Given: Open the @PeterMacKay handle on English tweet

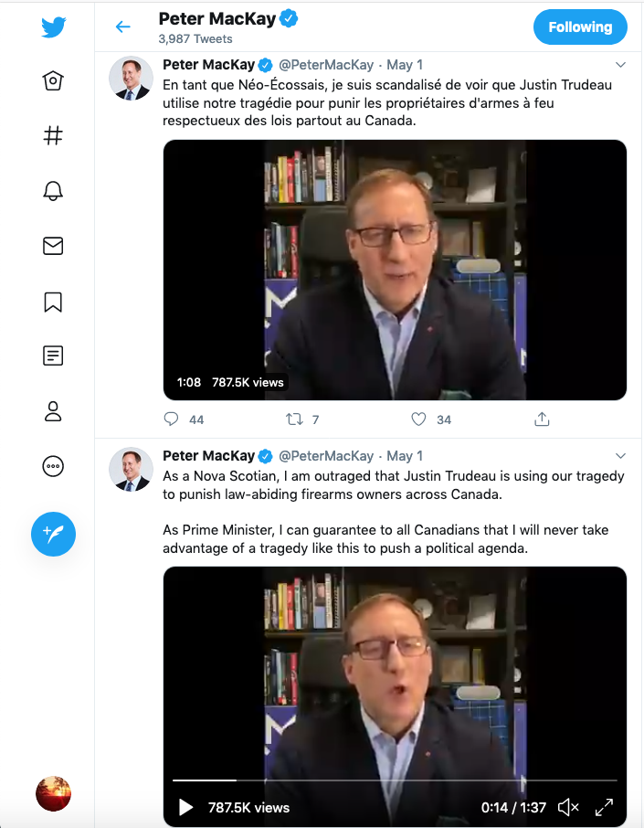Looking at the screenshot, I should pos(325,455).
